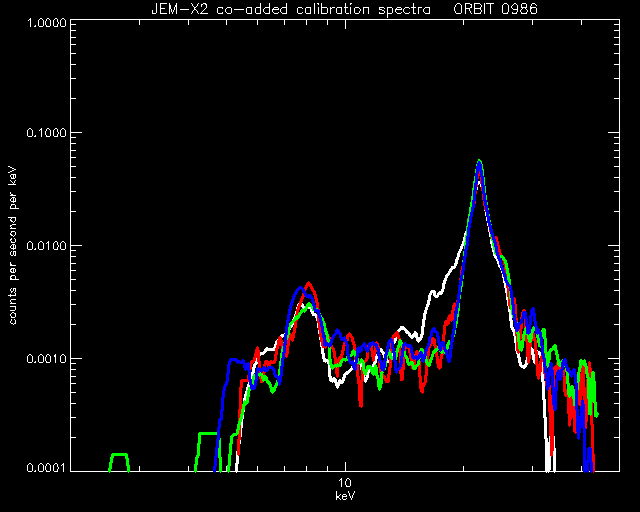Click the blue plateau at curve's left edge

(x=236, y=360)
